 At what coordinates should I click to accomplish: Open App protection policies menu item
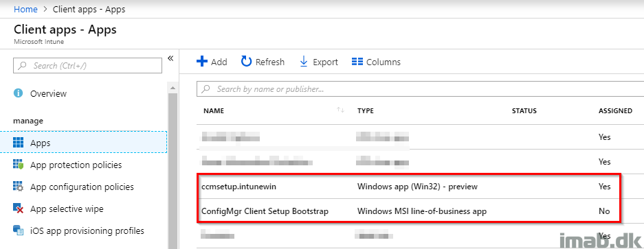(x=76, y=165)
